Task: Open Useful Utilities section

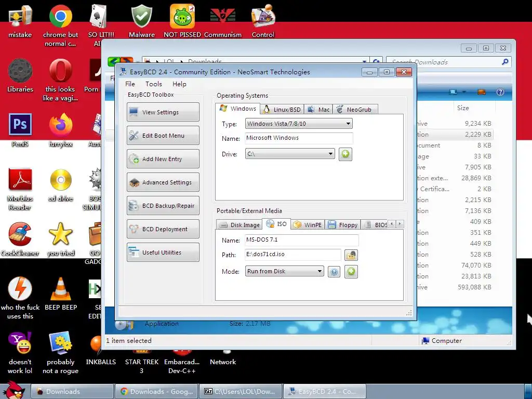Action: click(163, 252)
